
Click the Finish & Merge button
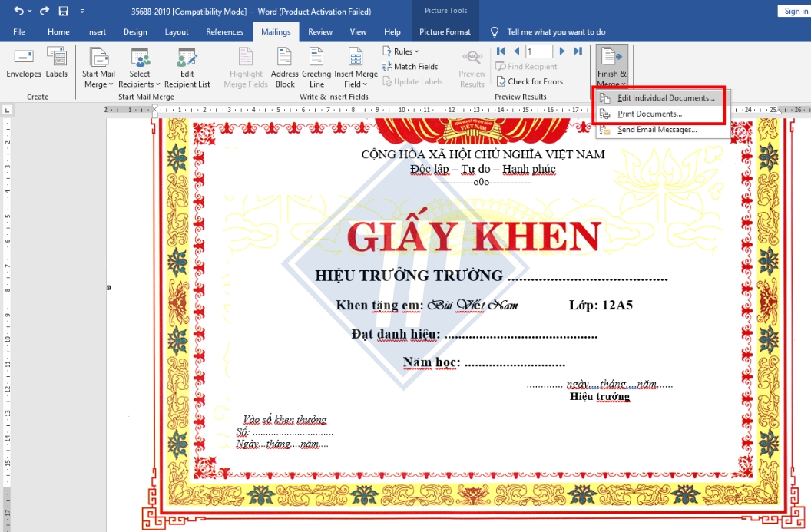click(x=612, y=66)
